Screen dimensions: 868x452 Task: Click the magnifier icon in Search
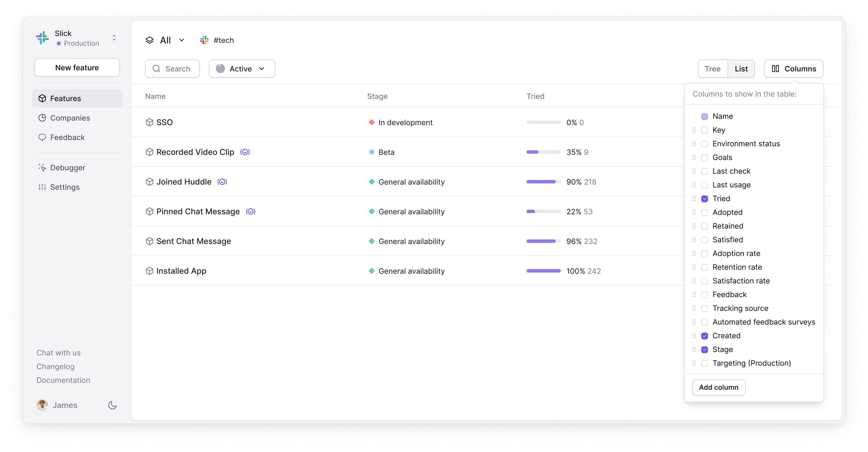tap(156, 69)
